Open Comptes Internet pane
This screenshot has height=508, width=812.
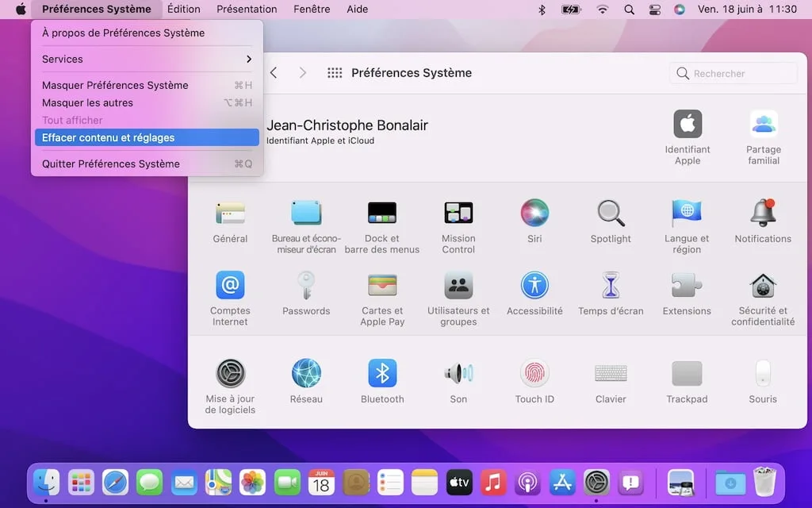tap(230, 299)
